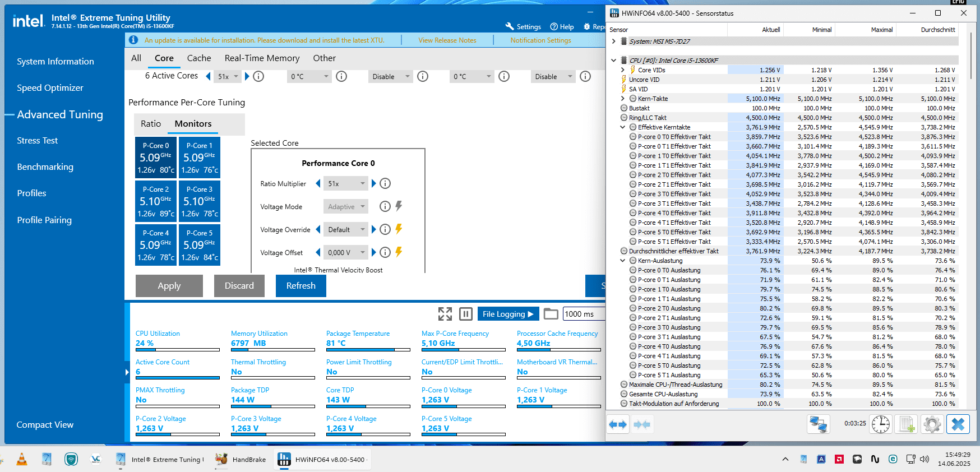Image resolution: width=980 pixels, height=472 pixels.
Task: Increase Ratio Multiplier with the right arrow
Action: click(374, 183)
